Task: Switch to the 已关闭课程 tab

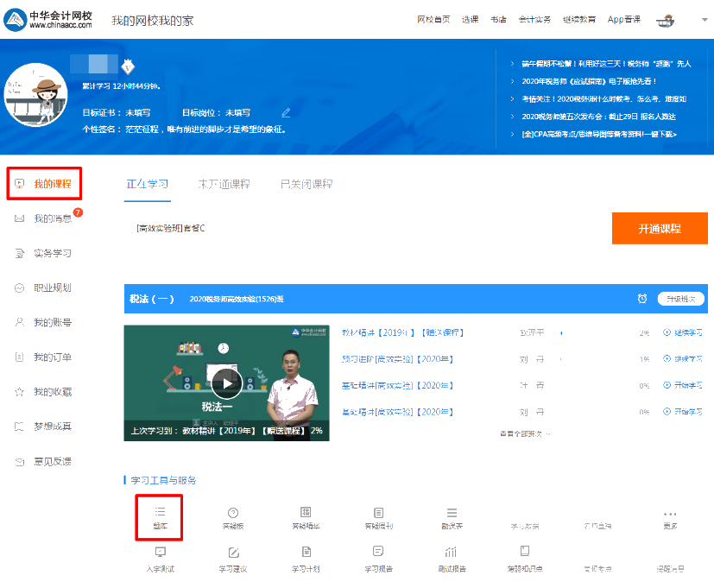Action: [308, 183]
